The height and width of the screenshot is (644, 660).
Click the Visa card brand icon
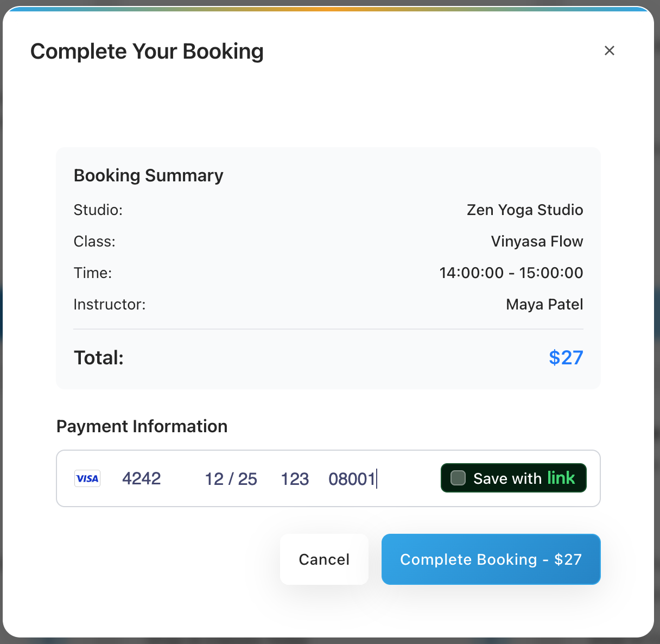click(x=87, y=478)
